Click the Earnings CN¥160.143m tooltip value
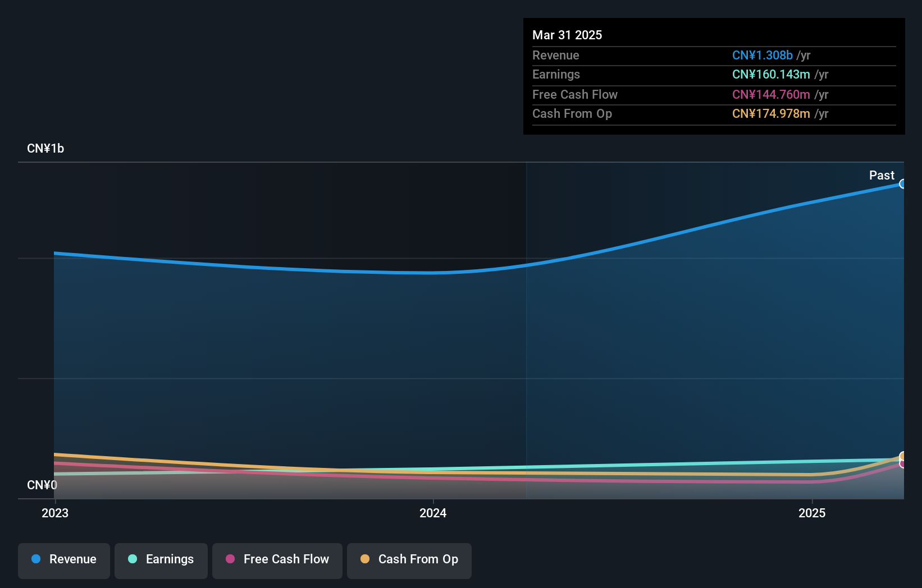Viewport: 922px width, 588px height. [x=770, y=74]
